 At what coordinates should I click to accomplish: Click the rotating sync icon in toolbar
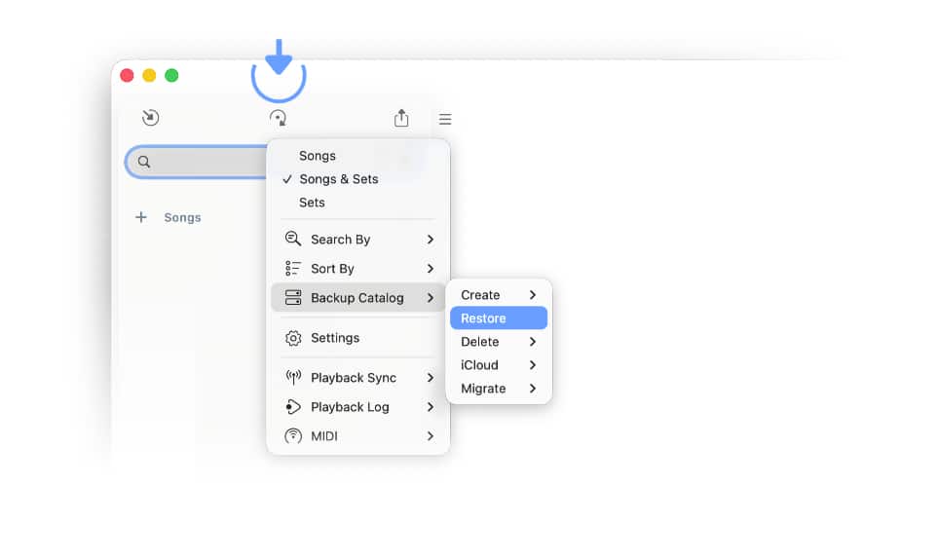(278, 118)
